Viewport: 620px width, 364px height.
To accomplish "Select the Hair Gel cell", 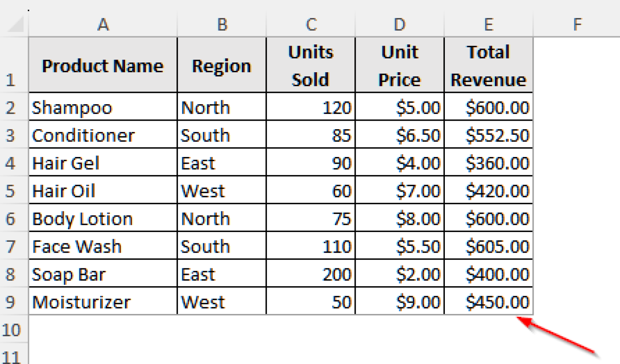I will click(102, 163).
